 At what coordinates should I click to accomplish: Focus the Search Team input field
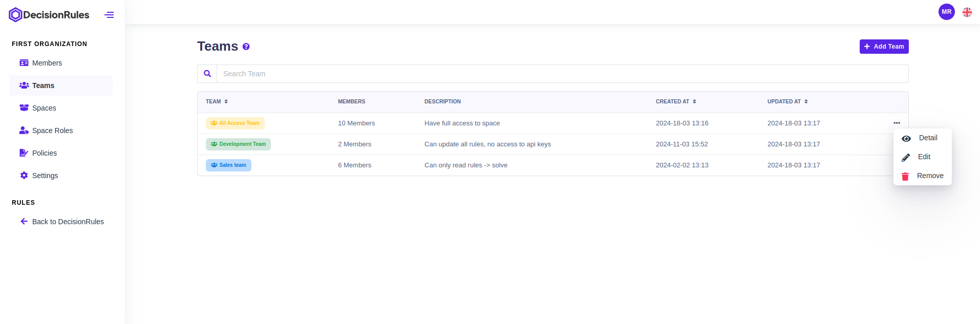pyautogui.click(x=562, y=74)
